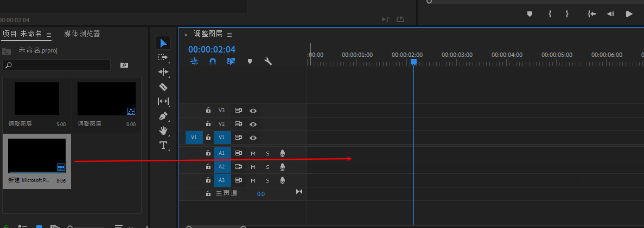Add a marker in the timeline
644x228 pixels.
[250, 62]
